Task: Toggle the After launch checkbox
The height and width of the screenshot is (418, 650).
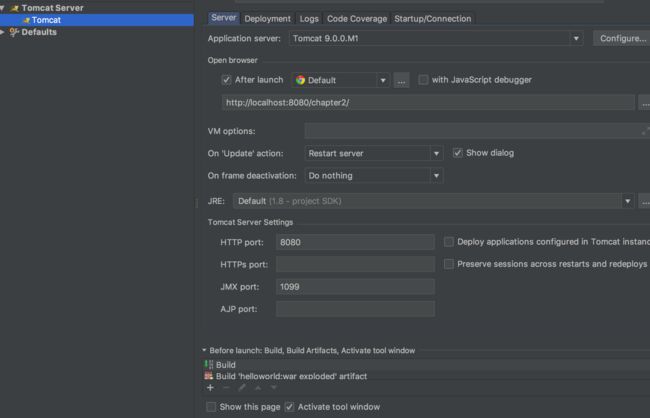Action: tap(226, 80)
